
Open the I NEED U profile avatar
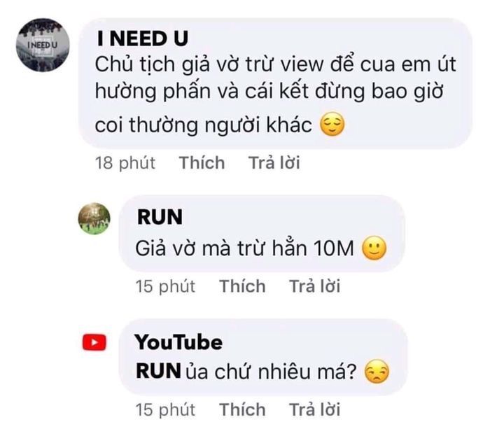point(43,45)
